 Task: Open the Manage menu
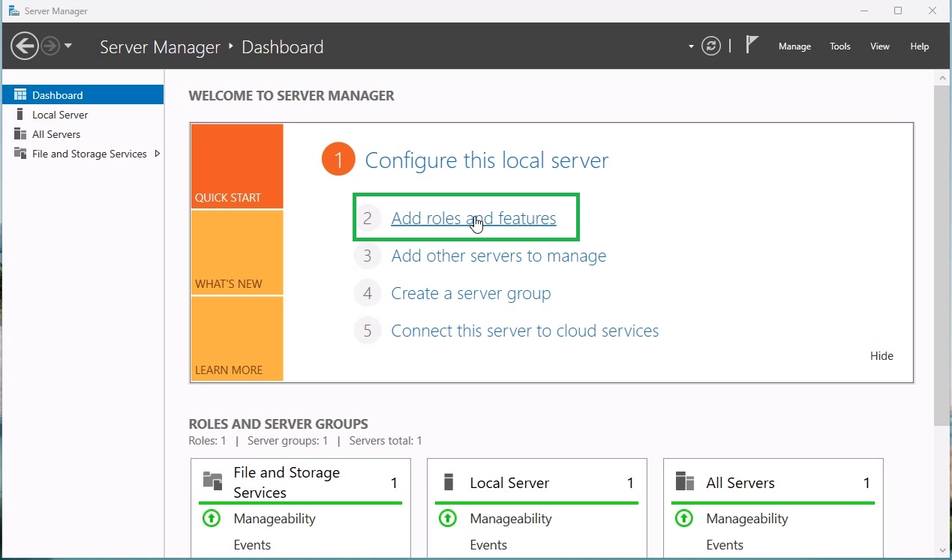[794, 46]
